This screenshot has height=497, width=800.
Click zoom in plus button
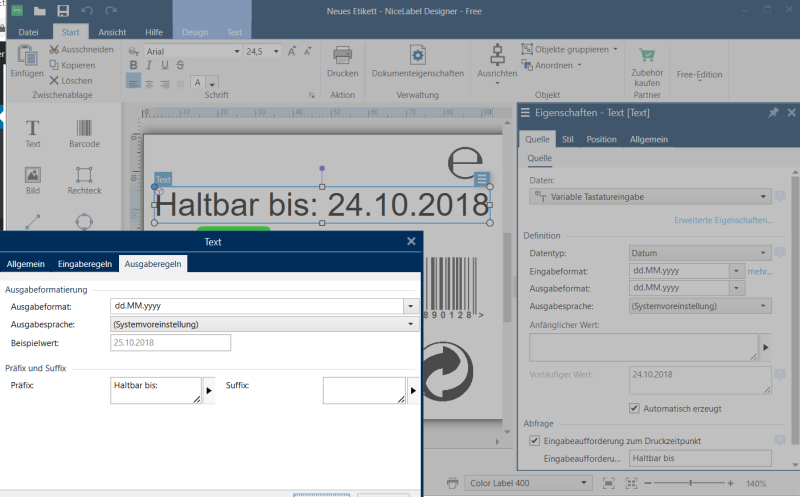(x=730, y=483)
